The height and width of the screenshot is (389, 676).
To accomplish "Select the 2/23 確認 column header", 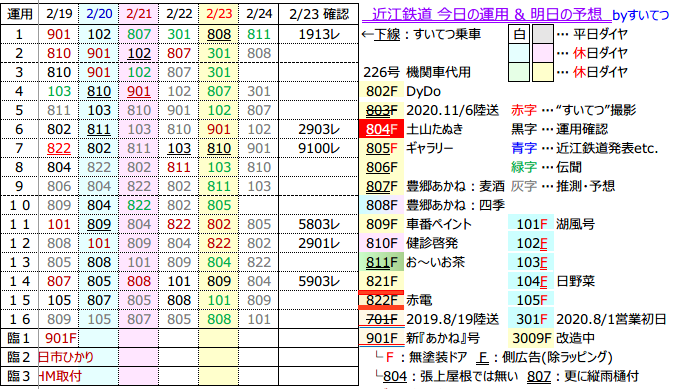I will [x=319, y=14].
